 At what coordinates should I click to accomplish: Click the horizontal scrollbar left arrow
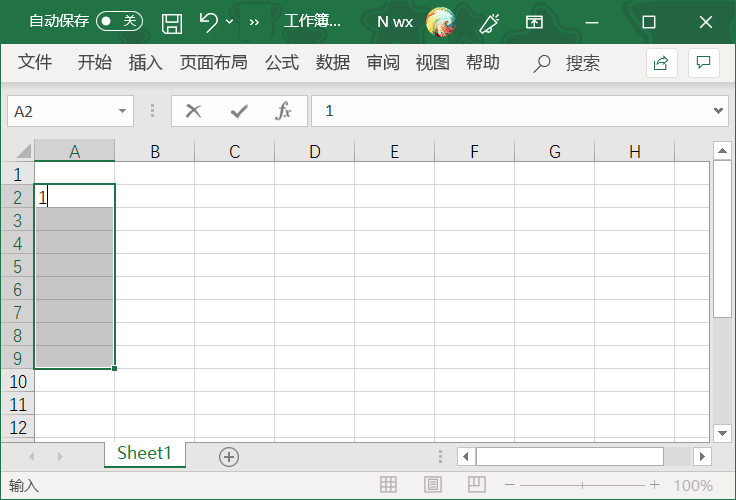click(466, 456)
